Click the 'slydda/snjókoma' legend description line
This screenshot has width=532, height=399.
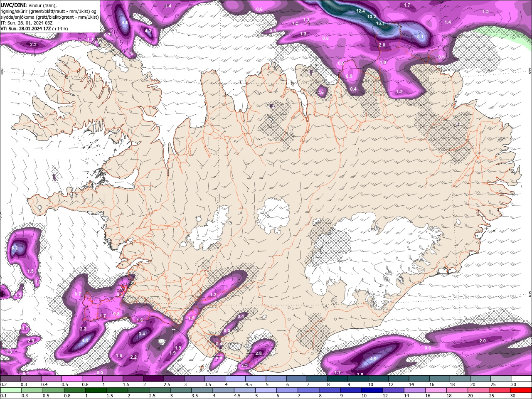[x=49, y=17]
